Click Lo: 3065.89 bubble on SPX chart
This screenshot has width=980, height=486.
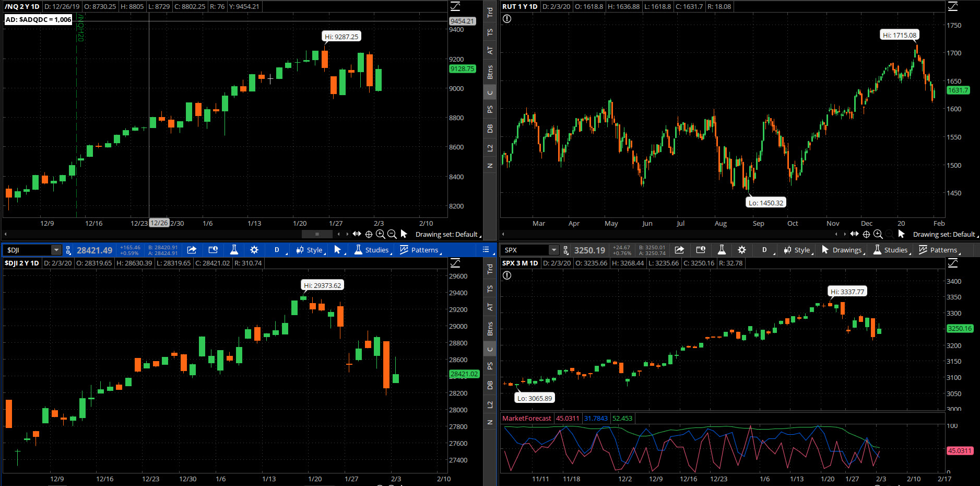[535, 398]
